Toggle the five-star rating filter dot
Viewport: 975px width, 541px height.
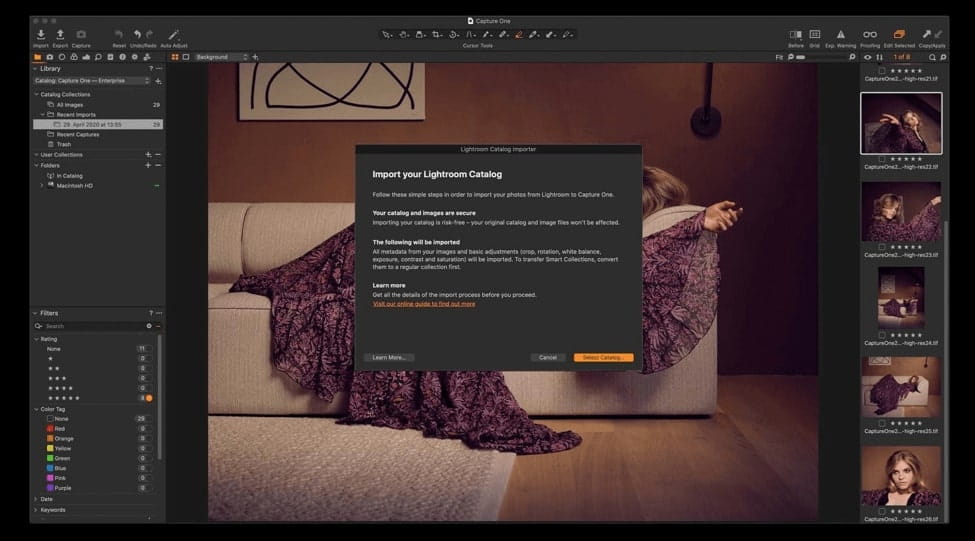[149, 398]
